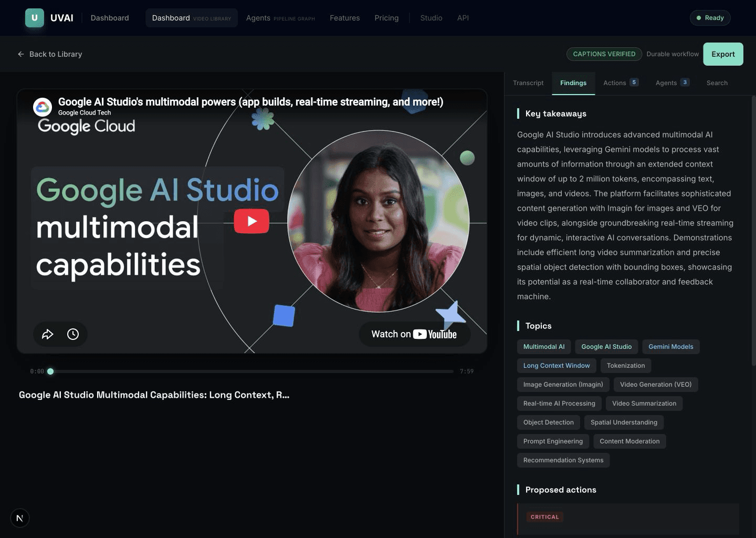The width and height of the screenshot is (756, 538).
Task: Open Watch on YouTube link
Action: (x=414, y=334)
